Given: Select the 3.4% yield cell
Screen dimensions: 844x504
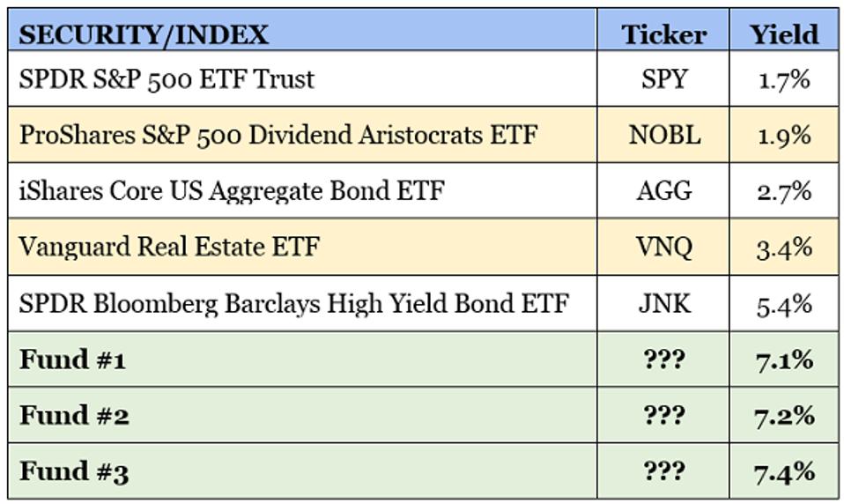Looking at the screenshot, I should tap(783, 247).
